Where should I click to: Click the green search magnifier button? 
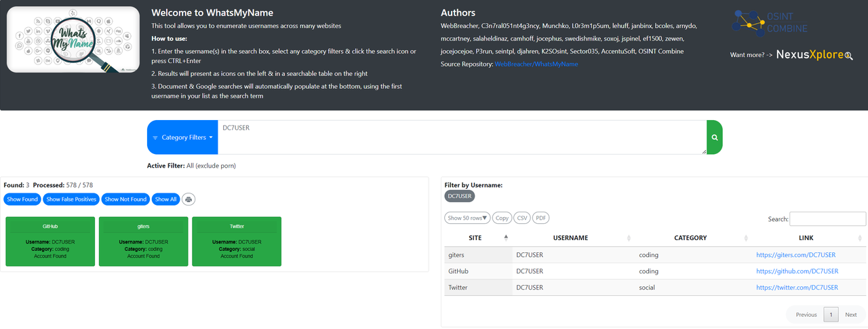(x=714, y=137)
